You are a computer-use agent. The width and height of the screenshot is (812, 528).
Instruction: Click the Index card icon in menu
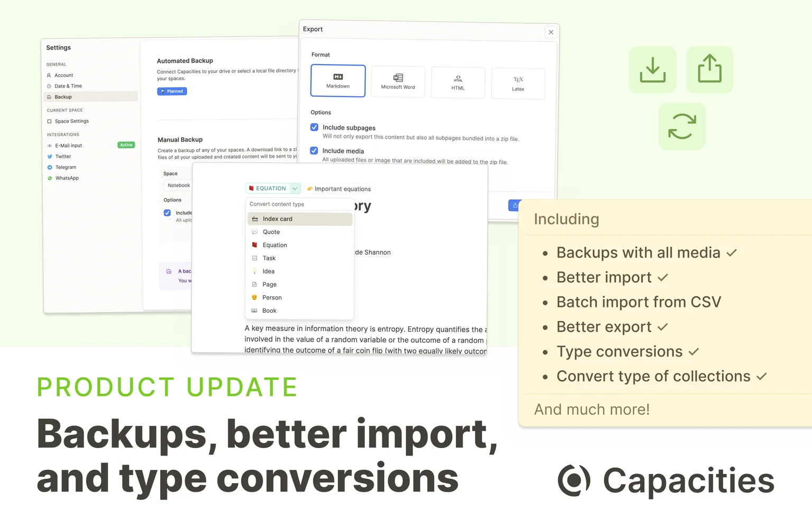(255, 219)
